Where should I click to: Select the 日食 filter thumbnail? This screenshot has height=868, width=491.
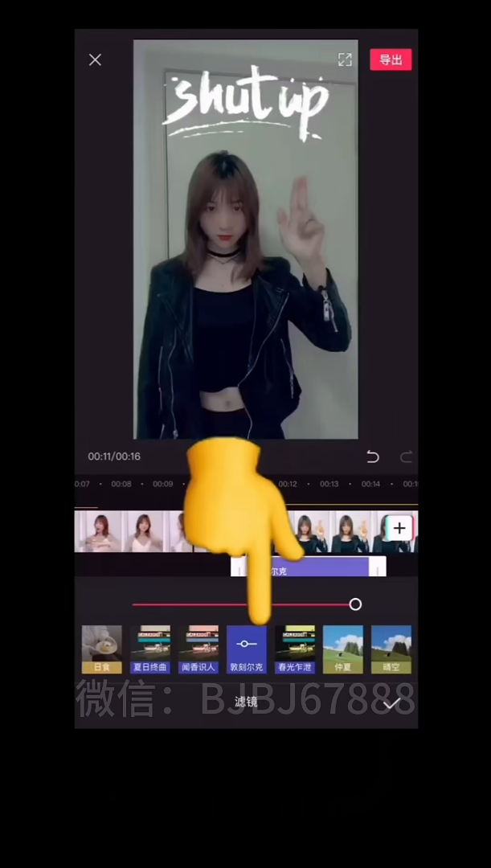tap(102, 649)
